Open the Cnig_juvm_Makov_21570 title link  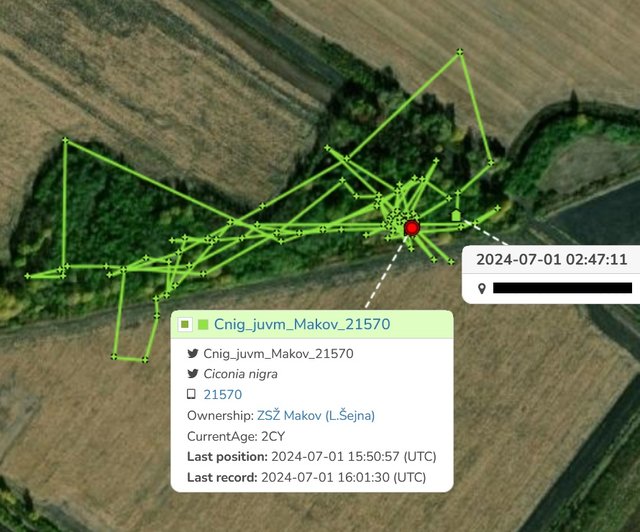point(302,324)
